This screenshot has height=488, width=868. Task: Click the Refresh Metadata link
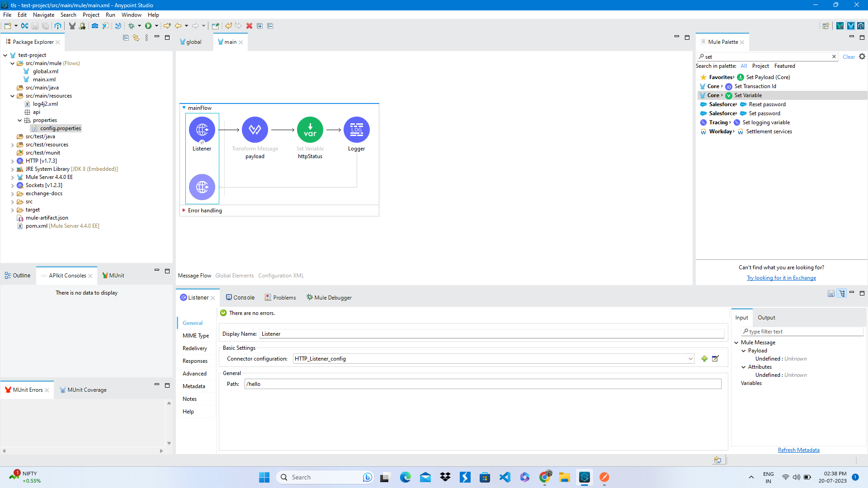click(798, 450)
